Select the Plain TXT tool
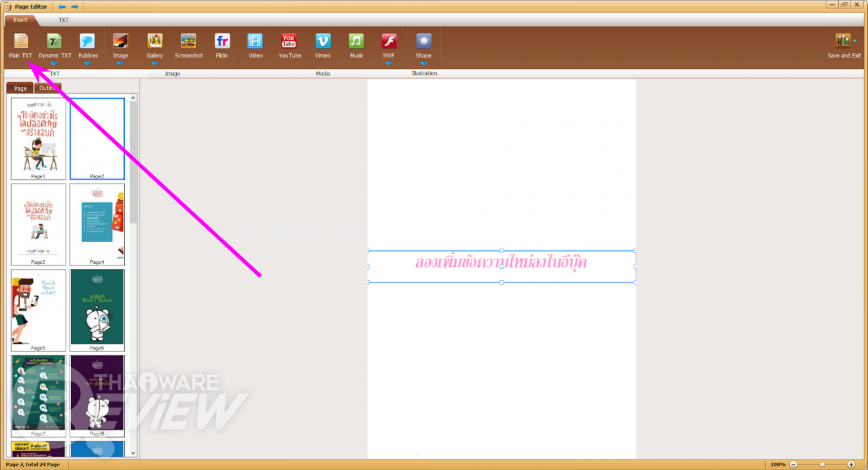 click(x=21, y=46)
